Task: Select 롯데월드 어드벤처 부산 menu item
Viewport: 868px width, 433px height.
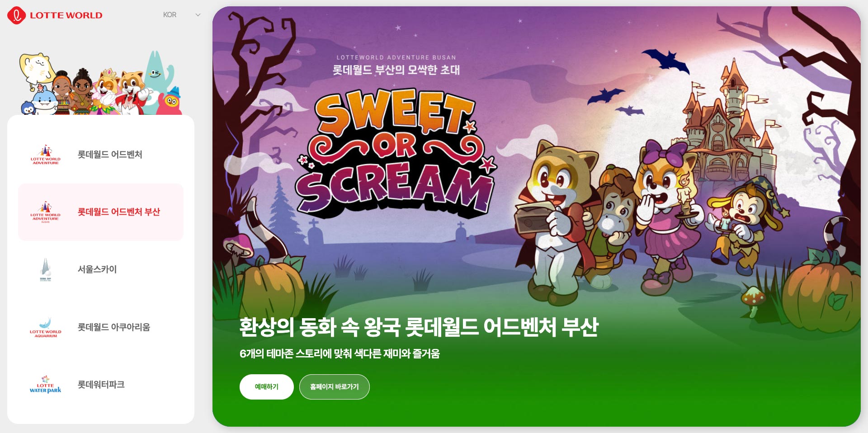Action: [x=101, y=212]
